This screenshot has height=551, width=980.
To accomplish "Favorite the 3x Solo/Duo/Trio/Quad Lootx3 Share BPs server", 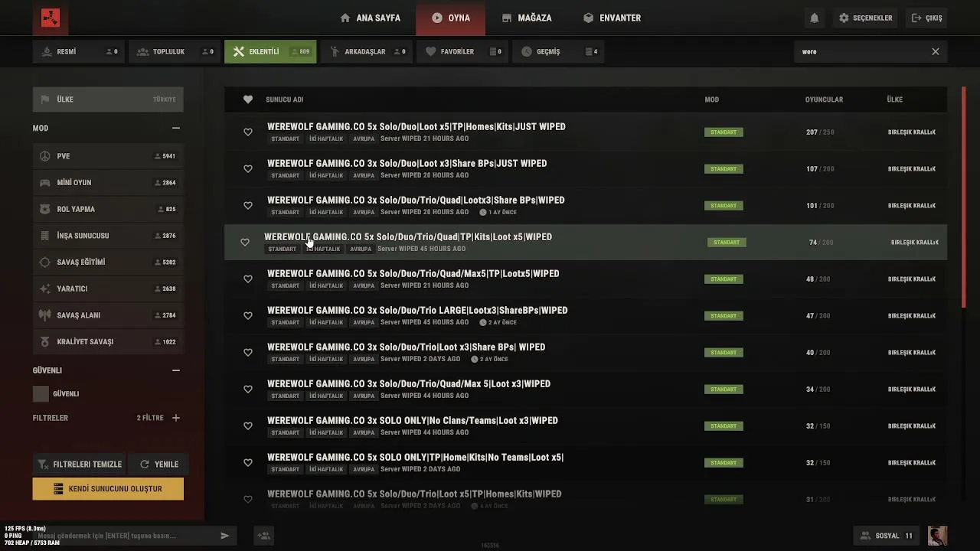I will (248, 205).
